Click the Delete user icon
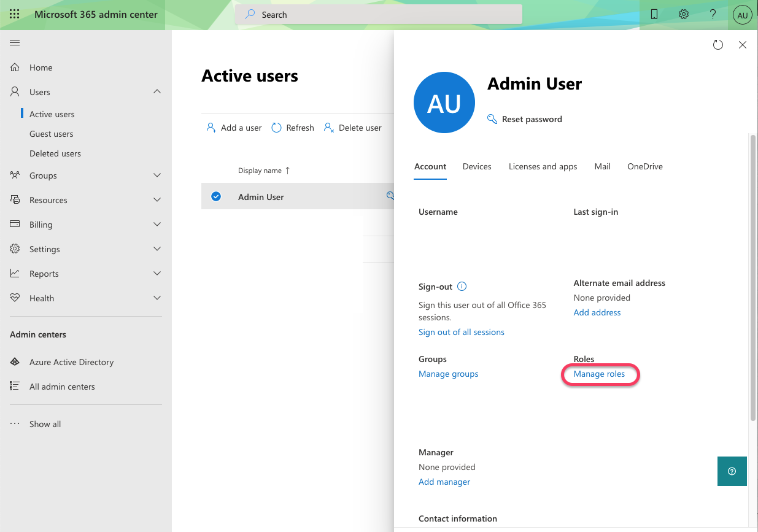Screen dimensions: 758x532 pyautogui.click(x=329, y=128)
